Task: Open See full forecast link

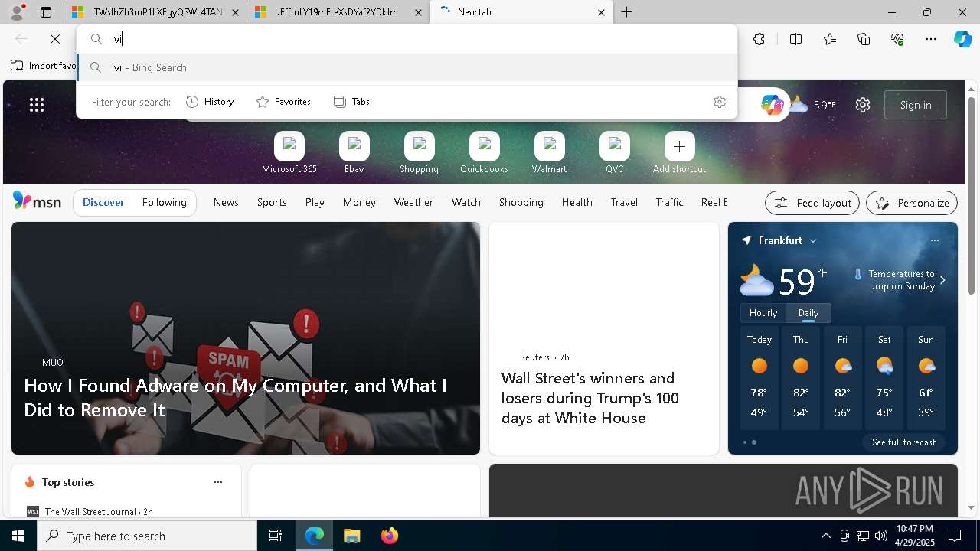Action: click(903, 442)
